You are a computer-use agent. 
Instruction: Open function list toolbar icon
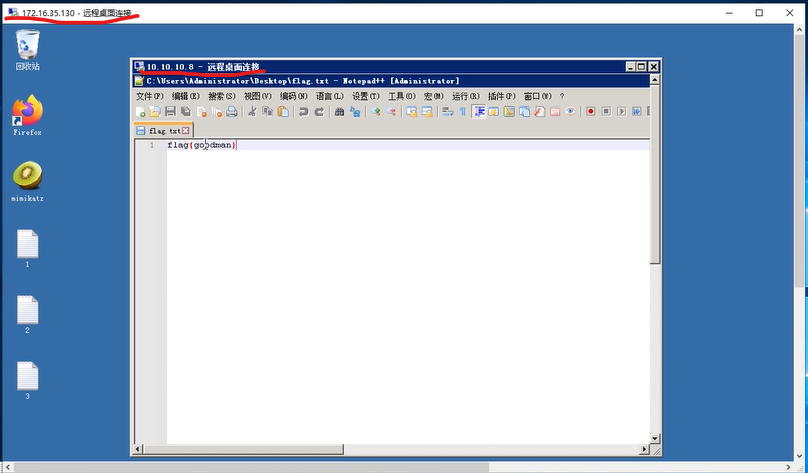(540, 111)
